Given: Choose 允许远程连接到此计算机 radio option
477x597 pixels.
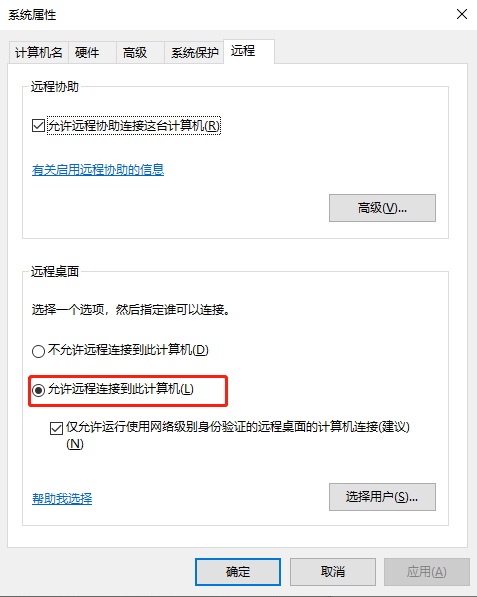Looking at the screenshot, I should click(38, 390).
